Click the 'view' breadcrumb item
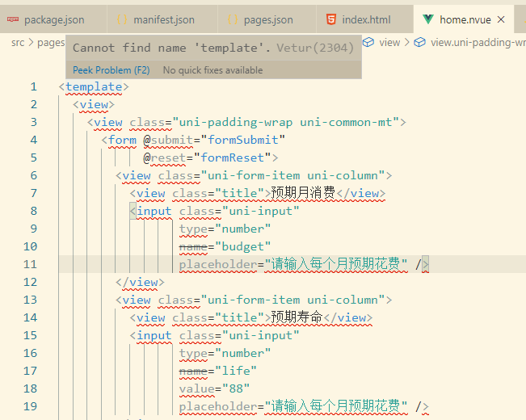The image size is (526, 420). (389, 43)
